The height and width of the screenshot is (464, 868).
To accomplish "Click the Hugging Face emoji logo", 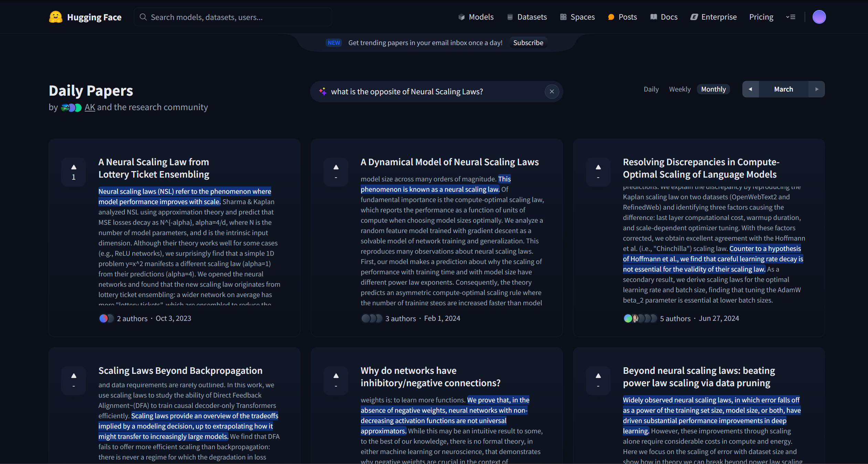I will click(55, 17).
